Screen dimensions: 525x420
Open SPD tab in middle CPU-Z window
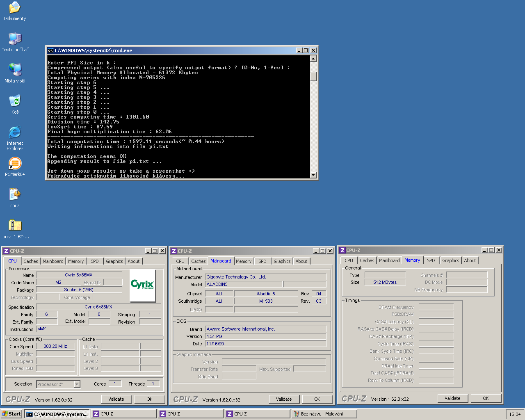tap(262, 261)
